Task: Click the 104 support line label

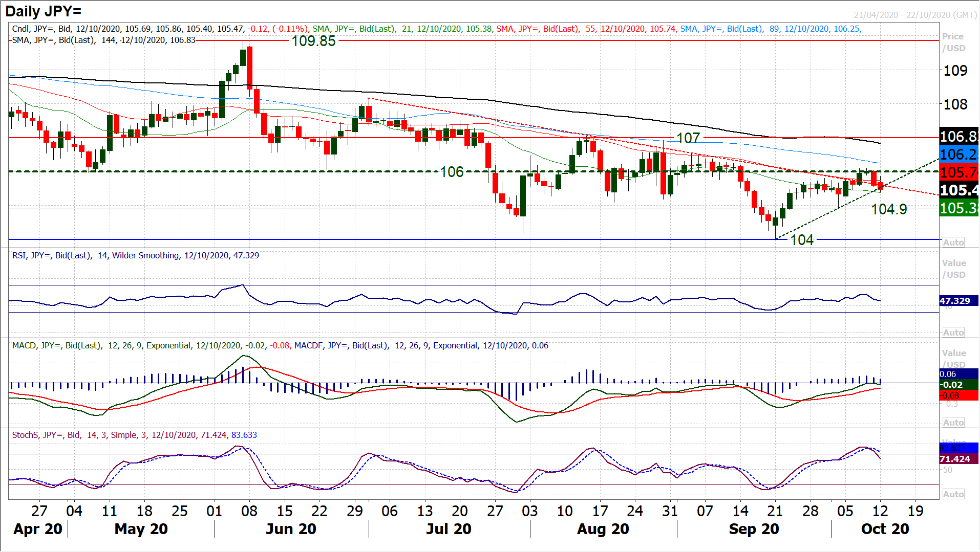Action: pyautogui.click(x=802, y=240)
